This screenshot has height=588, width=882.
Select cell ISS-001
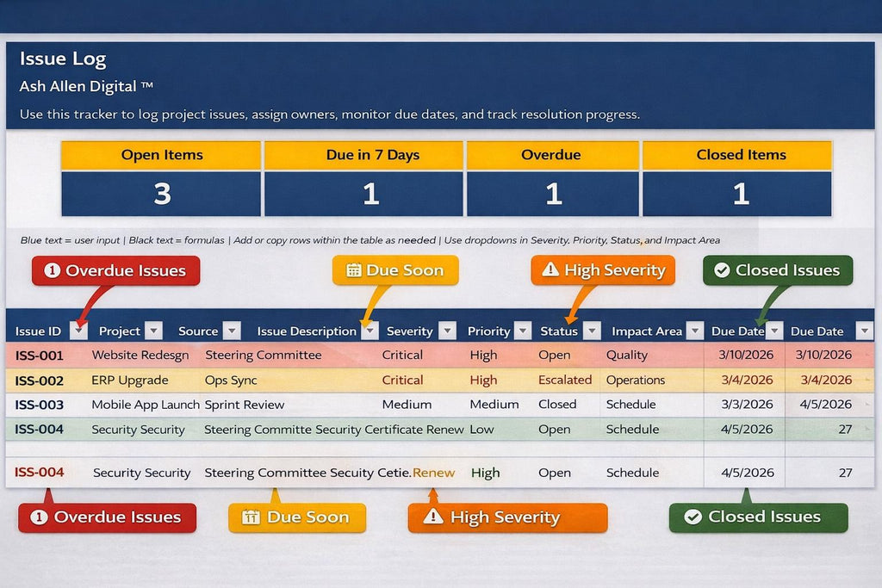tap(40, 356)
